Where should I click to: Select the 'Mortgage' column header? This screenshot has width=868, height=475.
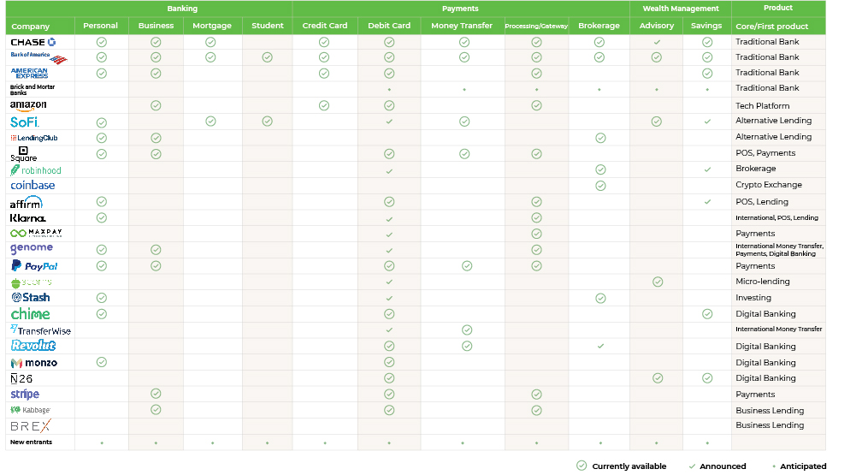212,26
